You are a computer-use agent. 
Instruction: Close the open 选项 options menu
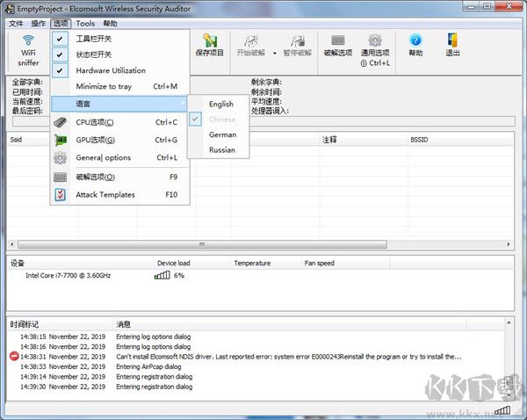[x=61, y=24]
